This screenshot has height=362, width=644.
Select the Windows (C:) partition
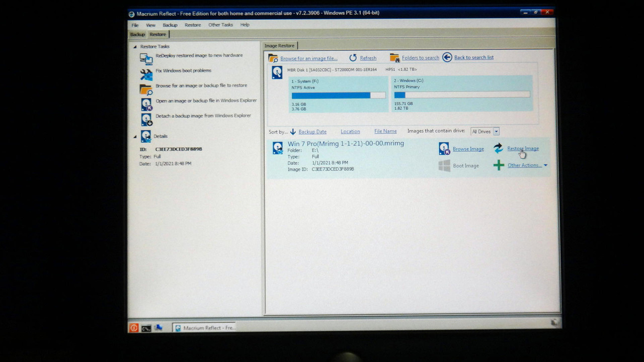click(x=462, y=94)
